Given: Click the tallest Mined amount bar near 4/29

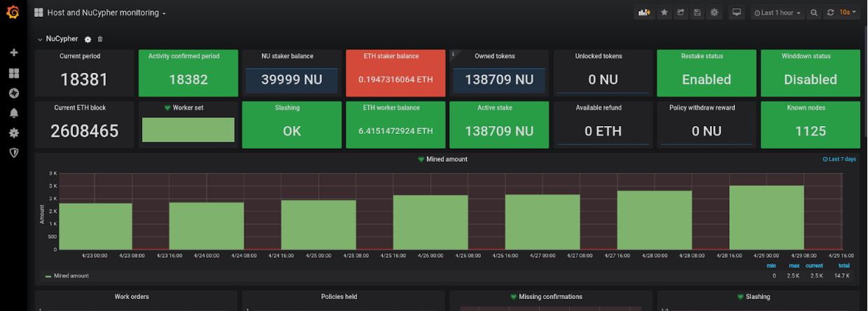Looking at the screenshot, I should [x=766, y=217].
